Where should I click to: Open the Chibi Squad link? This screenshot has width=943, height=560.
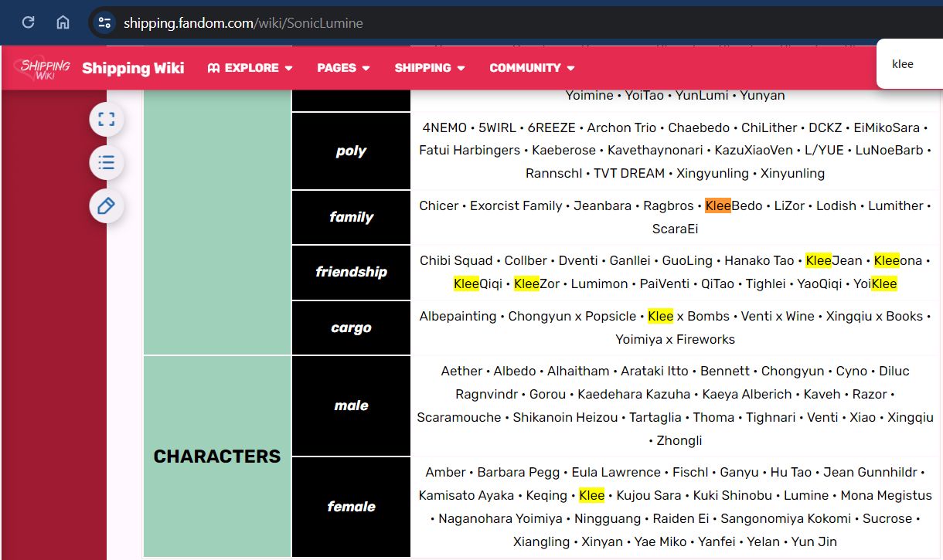tap(456, 260)
